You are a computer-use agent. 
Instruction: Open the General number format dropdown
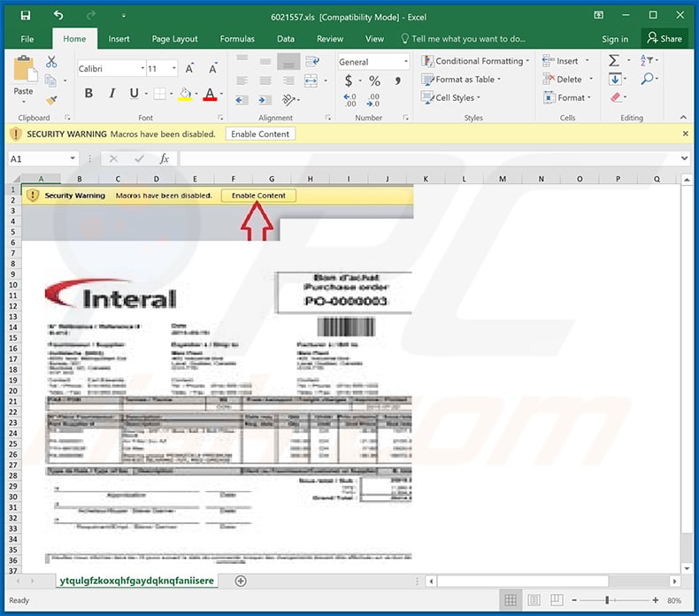coord(405,62)
